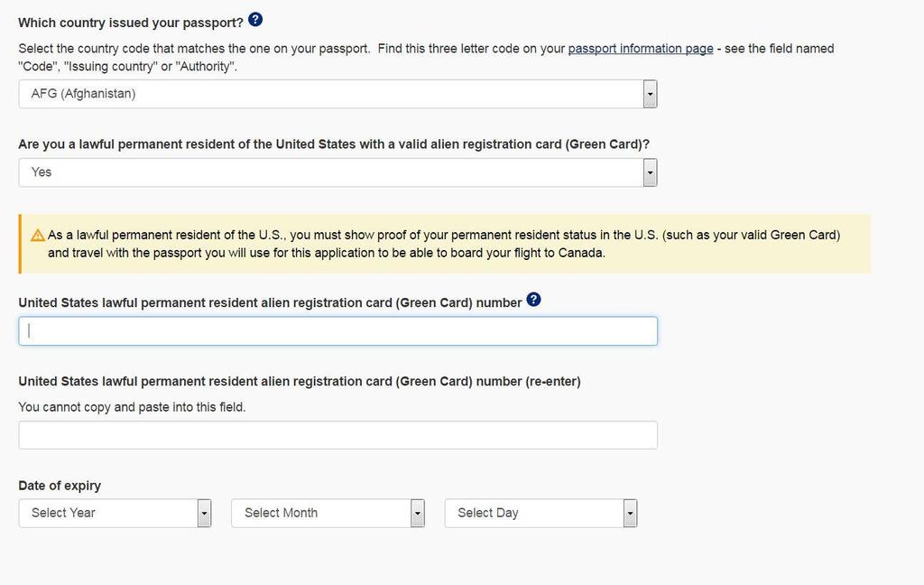Open the Select Month expiry field
Screen dimensions: 924x585
coord(328,514)
